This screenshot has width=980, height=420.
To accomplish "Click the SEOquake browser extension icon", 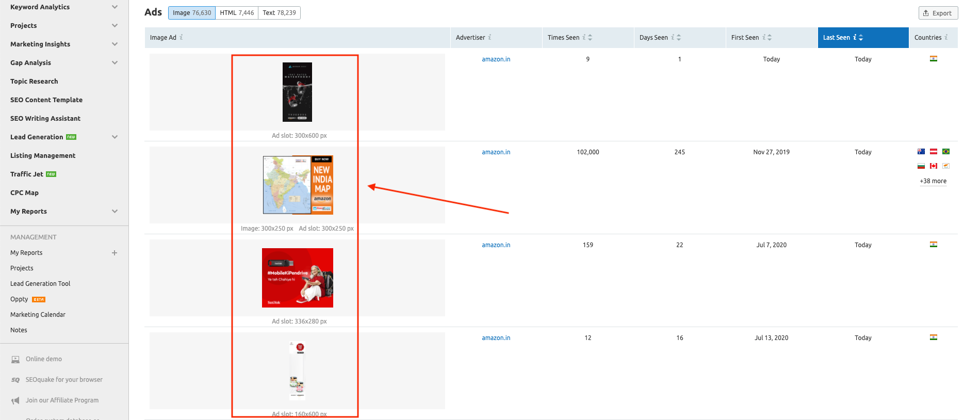I will coord(15,380).
